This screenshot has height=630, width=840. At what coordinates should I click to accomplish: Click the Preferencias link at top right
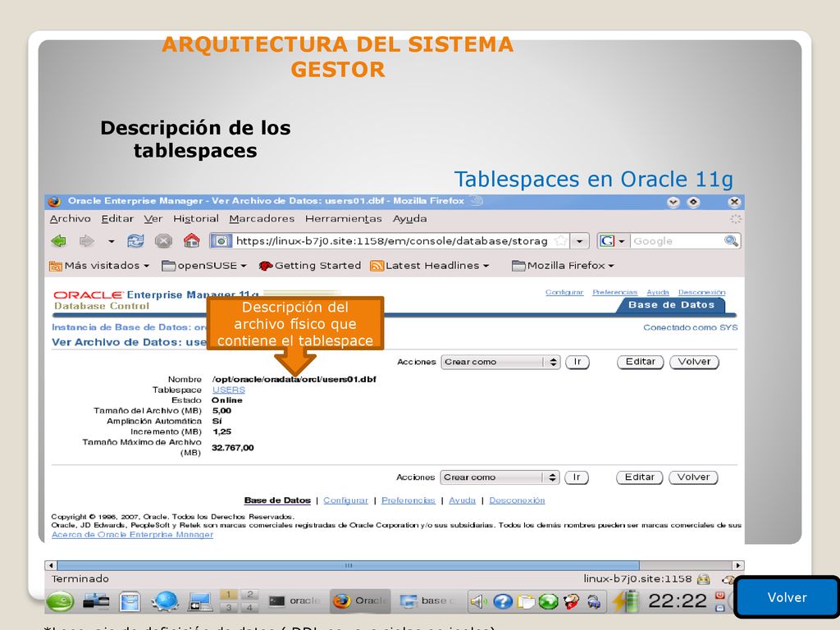(615, 292)
